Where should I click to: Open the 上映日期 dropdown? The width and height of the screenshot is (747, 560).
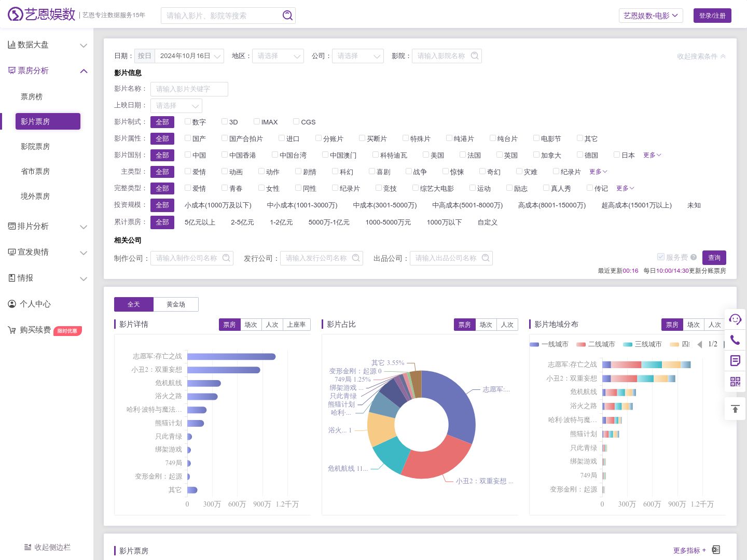[x=176, y=105]
